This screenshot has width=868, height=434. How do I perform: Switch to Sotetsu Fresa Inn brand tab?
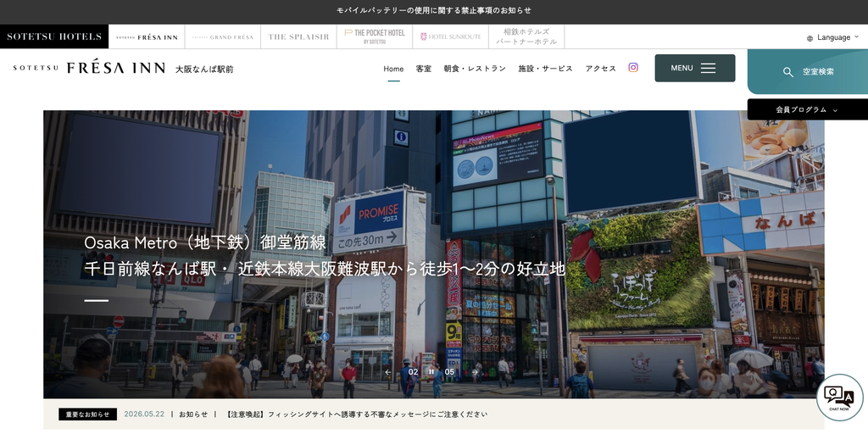(x=147, y=36)
